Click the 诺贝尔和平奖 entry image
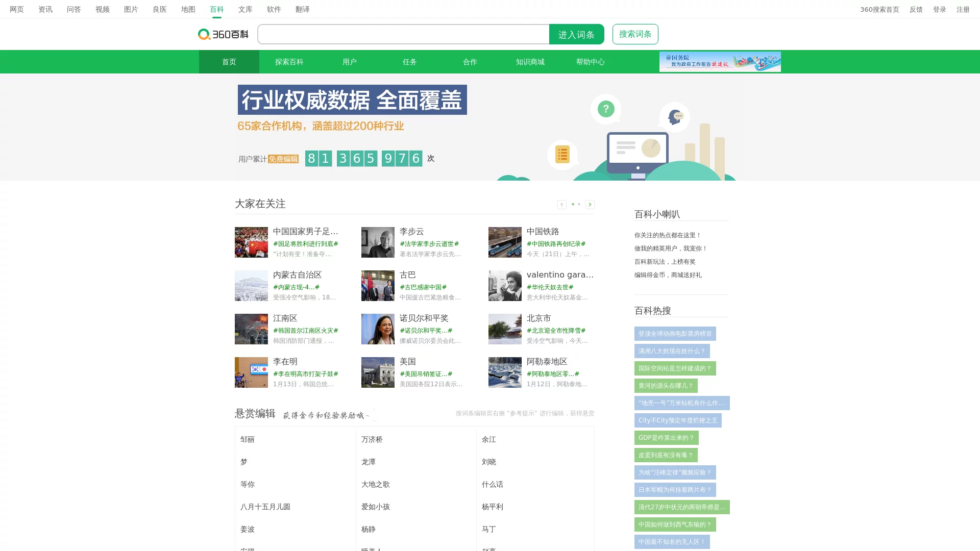 (x=378, y=329)
